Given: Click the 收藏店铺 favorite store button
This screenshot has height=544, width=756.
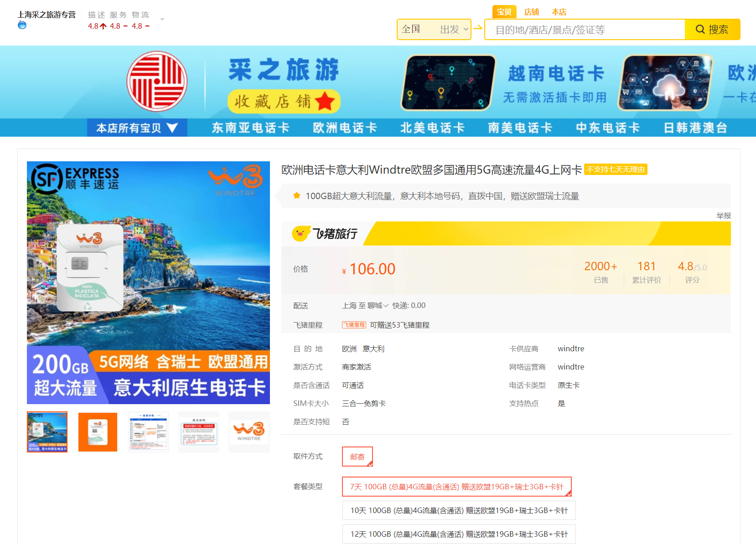Looking at the screenshot, I should (284, 101).
